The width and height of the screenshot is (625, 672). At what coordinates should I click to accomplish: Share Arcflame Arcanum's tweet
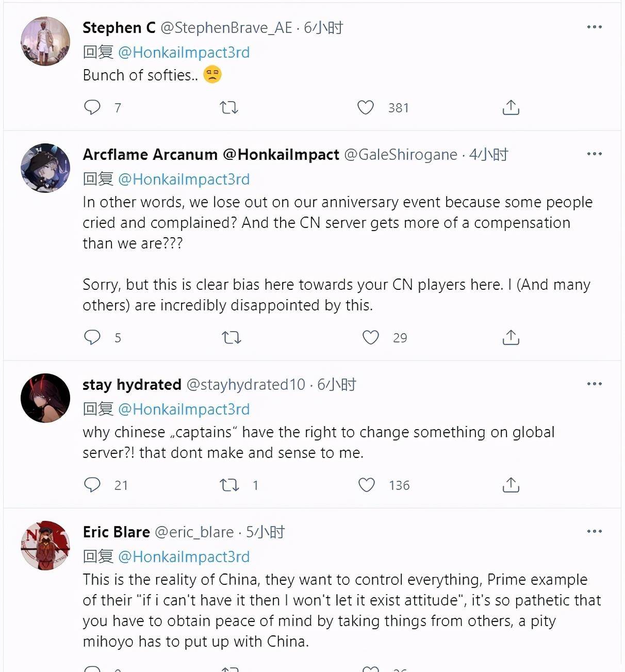[x=511, y=337]
